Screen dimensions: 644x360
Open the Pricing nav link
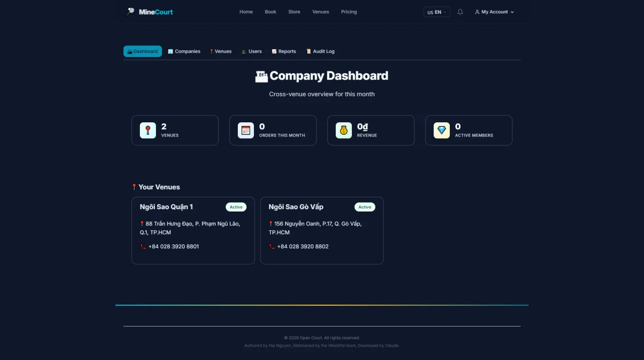pyautogui.click(x=349, y=12)
